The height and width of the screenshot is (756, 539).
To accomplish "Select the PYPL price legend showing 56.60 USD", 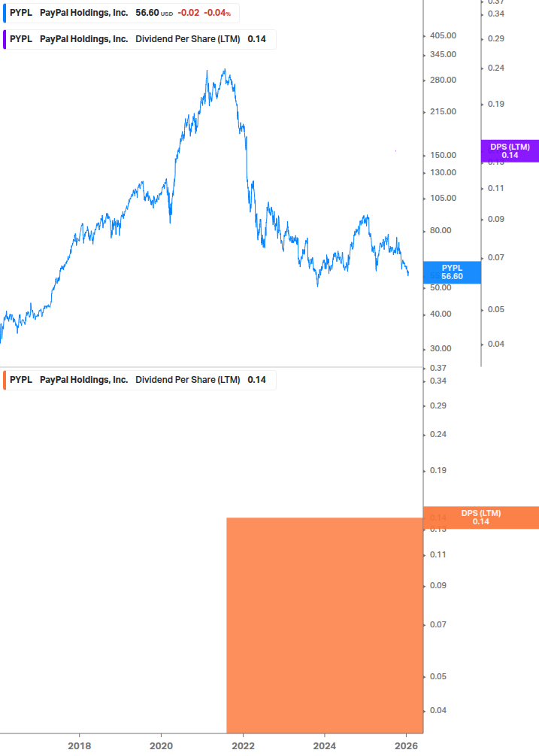I will (x=121, y=13).
